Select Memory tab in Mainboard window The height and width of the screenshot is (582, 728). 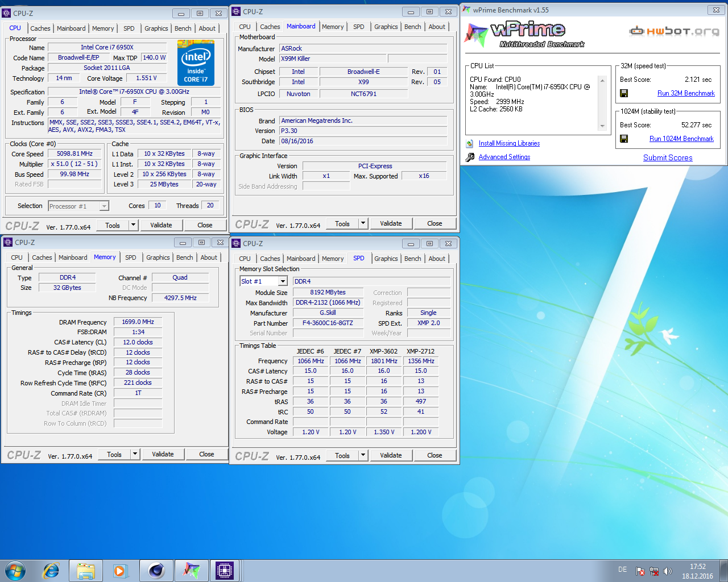pos(333,27)
